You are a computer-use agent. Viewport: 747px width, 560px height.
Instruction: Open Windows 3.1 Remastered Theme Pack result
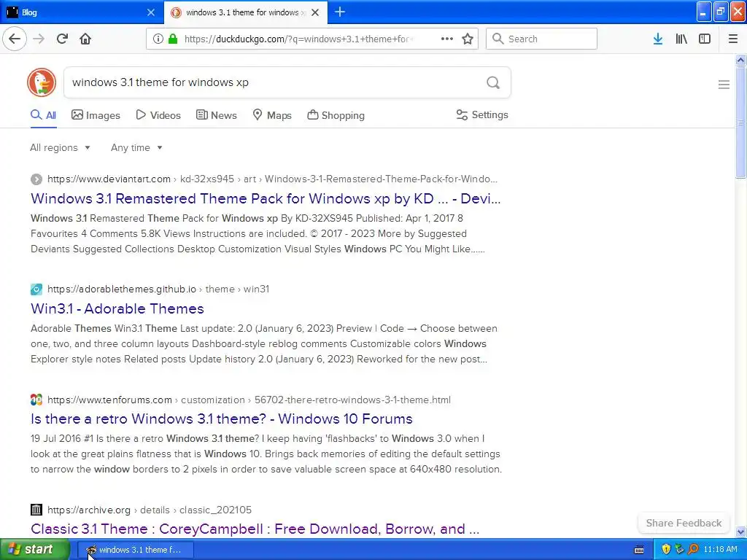coord(266,198)
